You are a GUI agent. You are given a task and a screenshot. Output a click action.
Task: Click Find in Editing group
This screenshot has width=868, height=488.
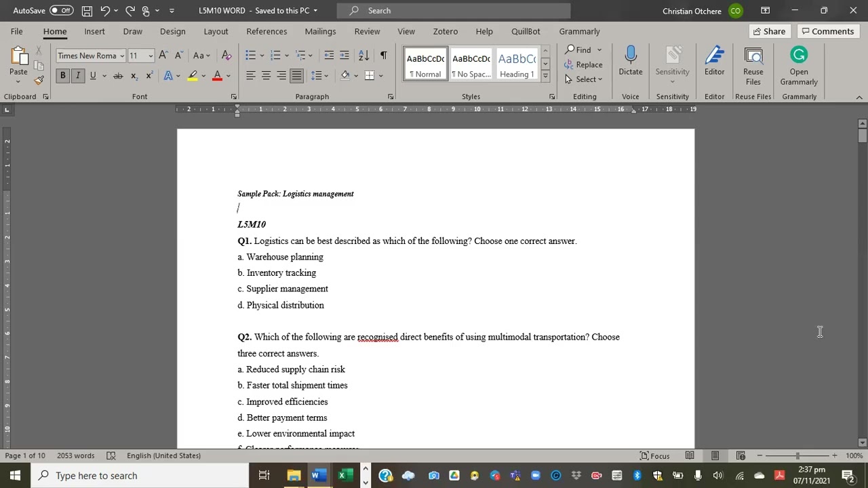click(x=578, y=49)
